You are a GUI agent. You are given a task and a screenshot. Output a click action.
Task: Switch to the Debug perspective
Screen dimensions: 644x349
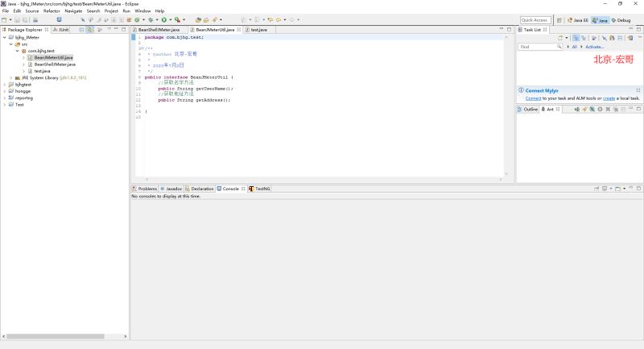click(621, 20)
